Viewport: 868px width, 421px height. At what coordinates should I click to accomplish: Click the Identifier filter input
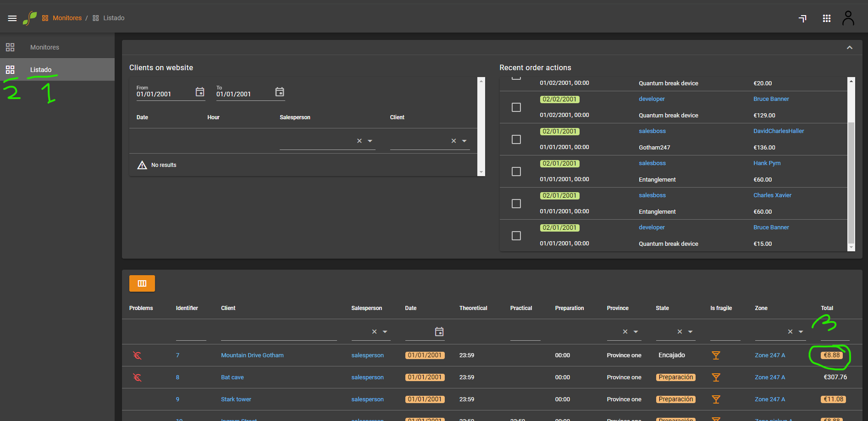coord(191,332)
